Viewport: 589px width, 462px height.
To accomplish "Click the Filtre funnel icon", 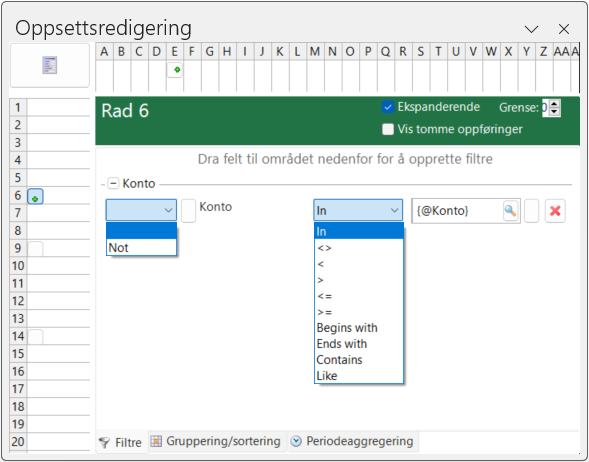I will click(104, 442).
